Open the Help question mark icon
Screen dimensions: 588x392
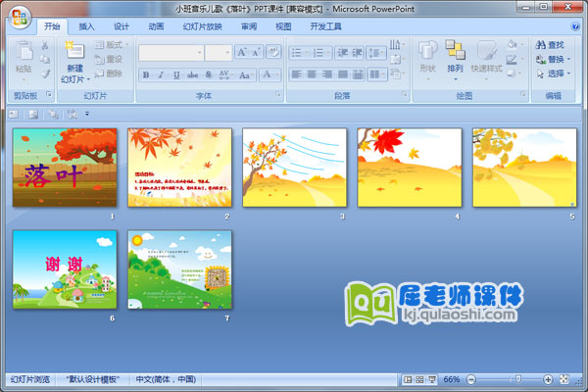pyautogui.click(x=575, y=26)
